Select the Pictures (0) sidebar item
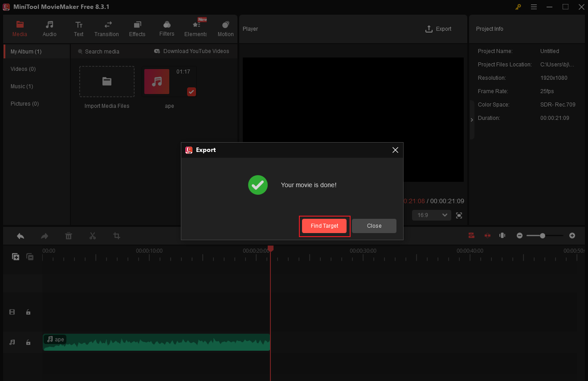Image resolution: width=588 pixels, height=381 pixels. [x=24, y=103]
